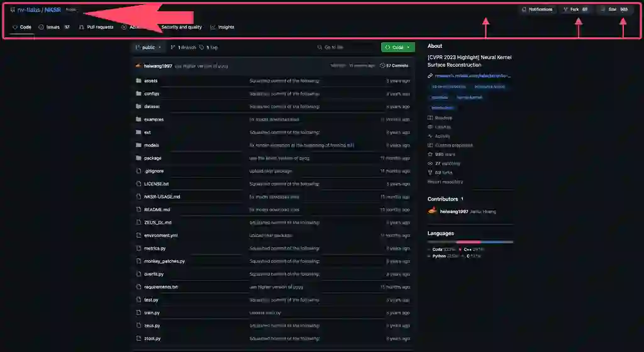Click the Report repository link
The height and width of the screenshot is (352, 644).
point(445,182)
